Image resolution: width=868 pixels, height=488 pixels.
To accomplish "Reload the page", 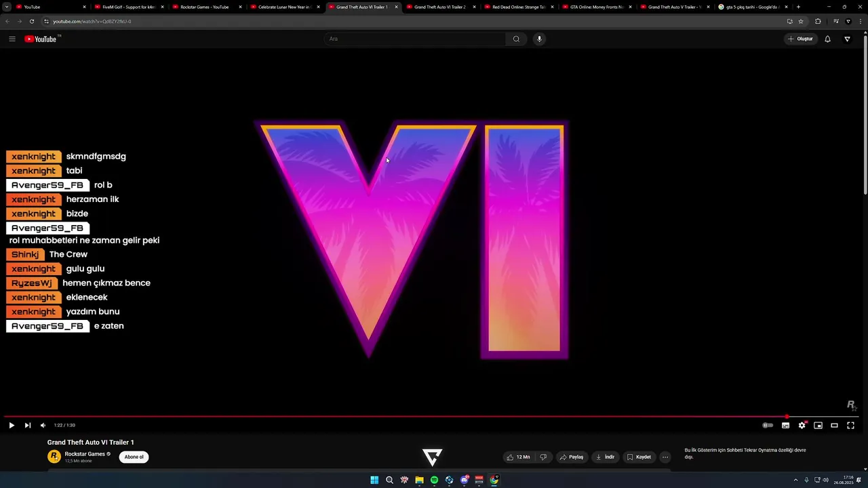I will 32,21.
